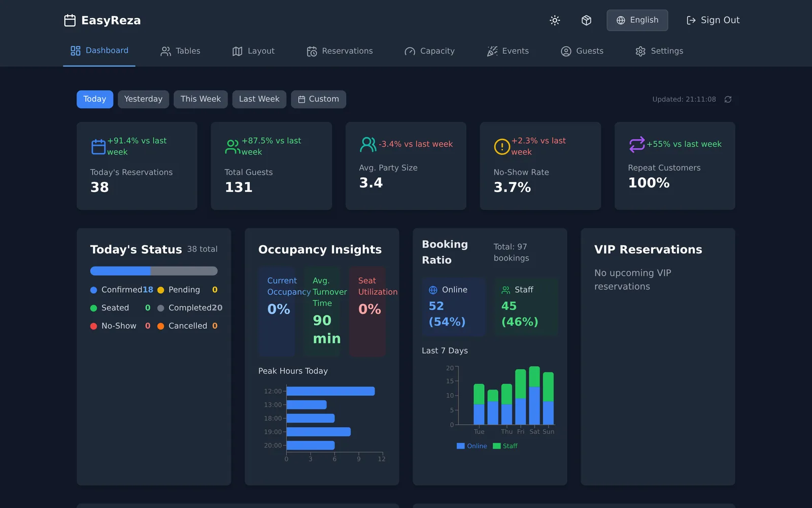The height and width of the screenshot is (508, 812).
Task: Click the Tables people icon
Action: pos(165,51)
